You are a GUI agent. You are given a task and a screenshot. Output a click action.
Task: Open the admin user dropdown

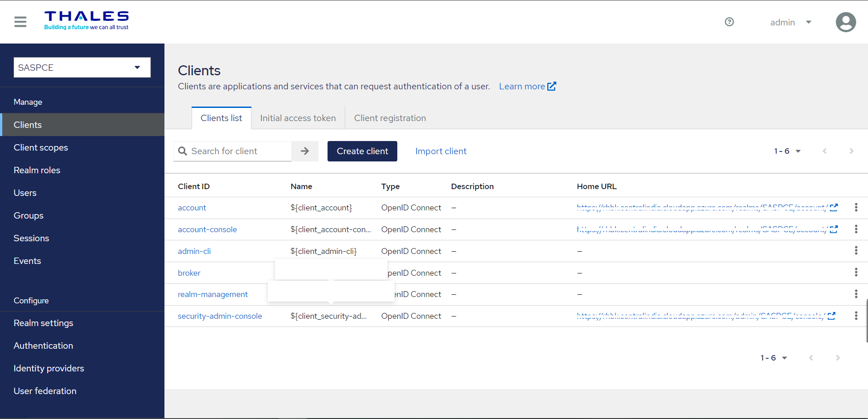coord(791,22)
